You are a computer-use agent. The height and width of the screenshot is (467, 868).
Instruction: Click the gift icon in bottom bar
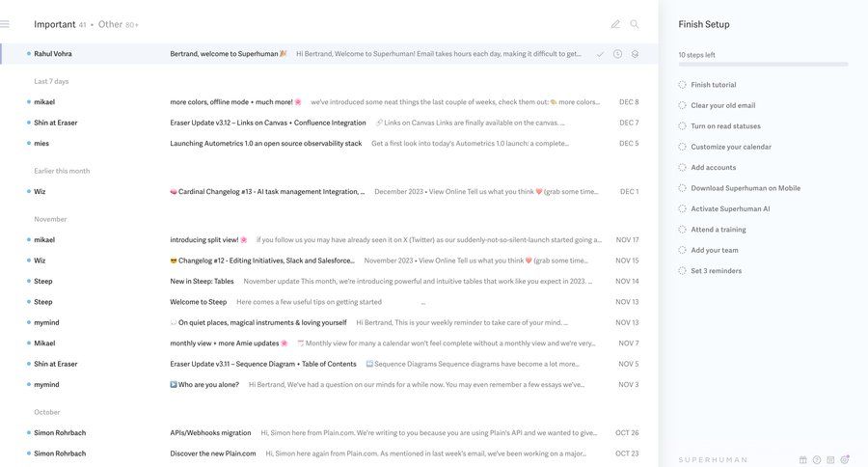pos(803,459)
